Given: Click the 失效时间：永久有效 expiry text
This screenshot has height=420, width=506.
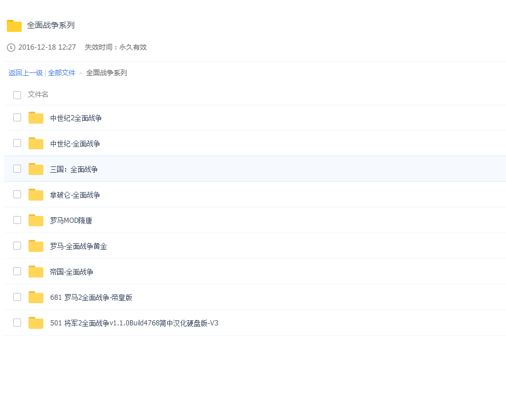Looking at the screenshot, I should click(x=116, y=47).
